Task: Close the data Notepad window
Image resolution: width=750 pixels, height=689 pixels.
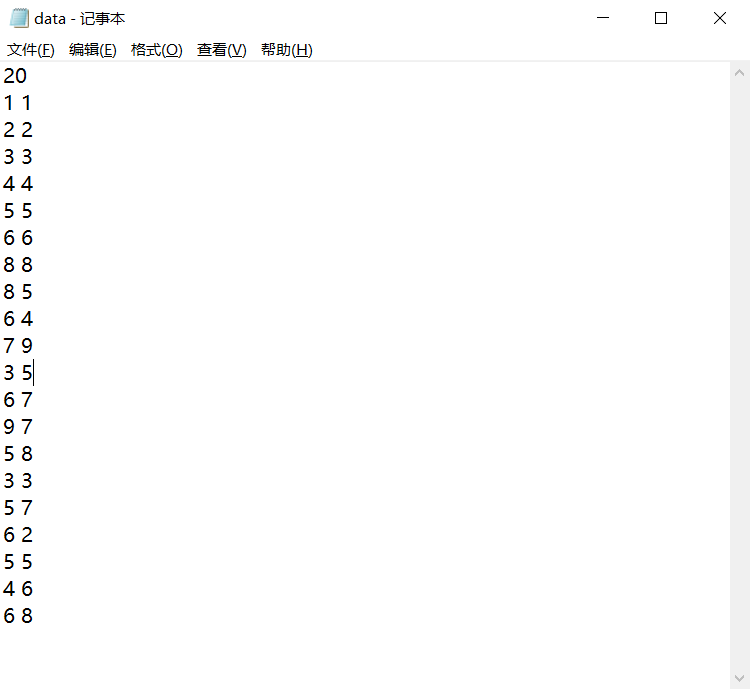Action: pos(719,18)
